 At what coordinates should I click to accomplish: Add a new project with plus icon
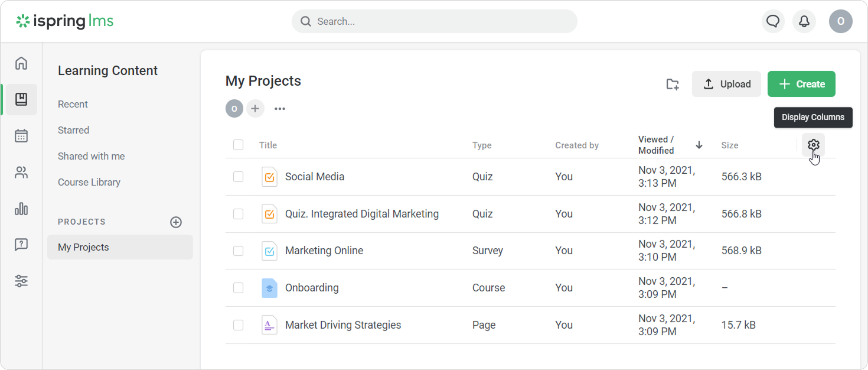176,222
